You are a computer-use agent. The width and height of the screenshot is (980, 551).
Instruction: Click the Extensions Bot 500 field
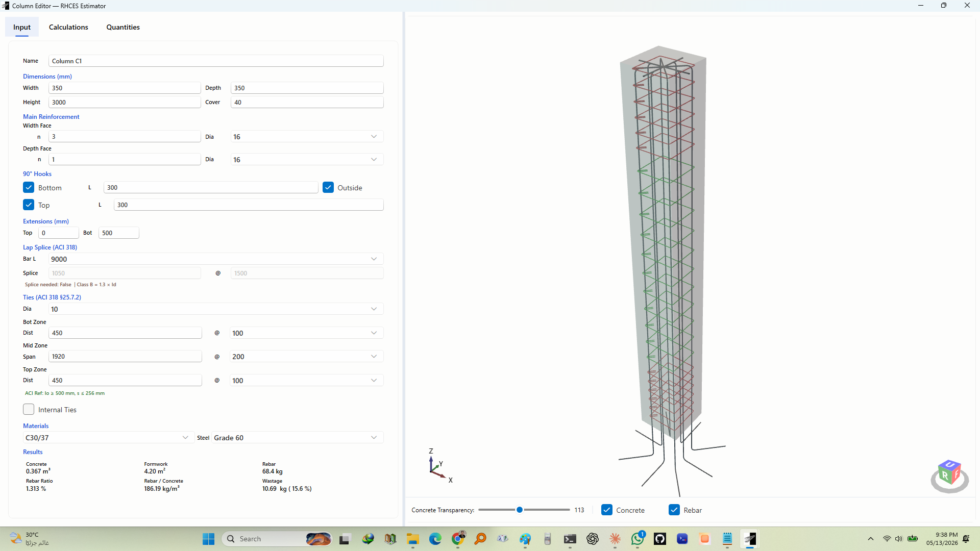(x=118, y=233)
